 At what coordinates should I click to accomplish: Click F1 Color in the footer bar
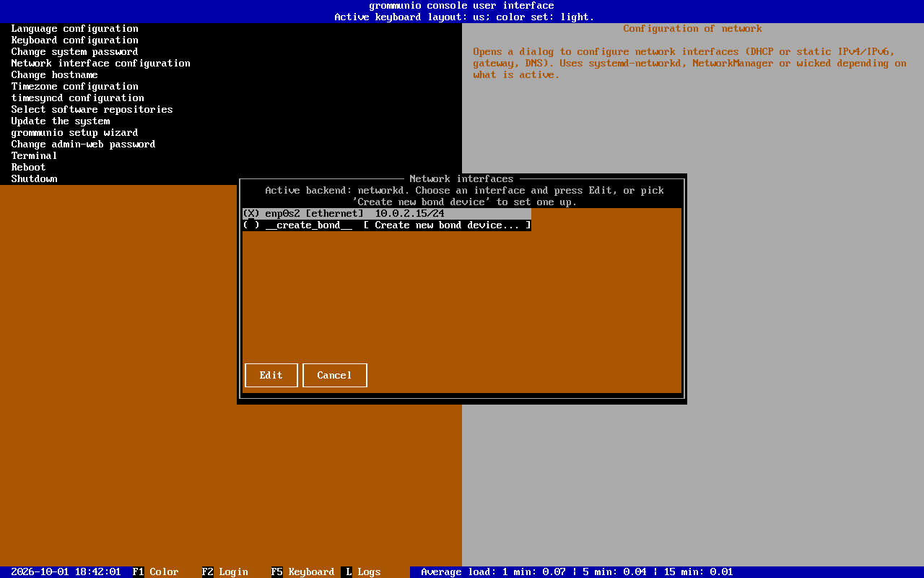click(x=156, y=572)
